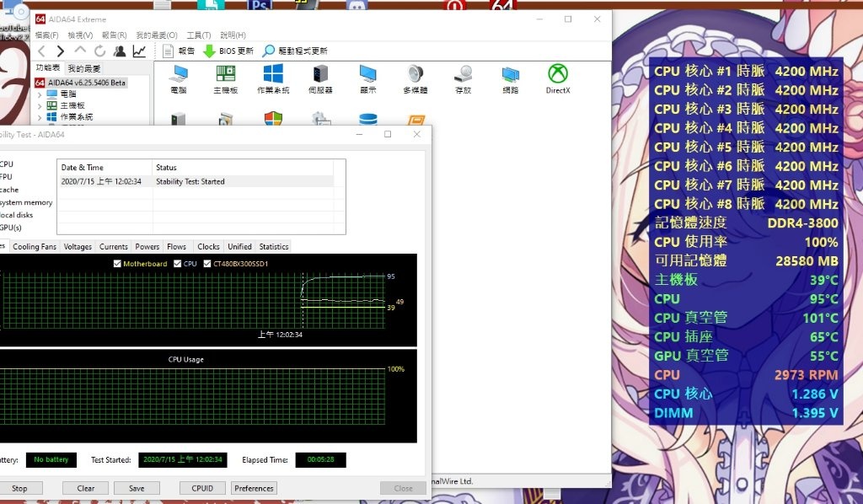Click the security shield category icon
Image resolution: width=863 pixels, height=504 pixels.
273,118
